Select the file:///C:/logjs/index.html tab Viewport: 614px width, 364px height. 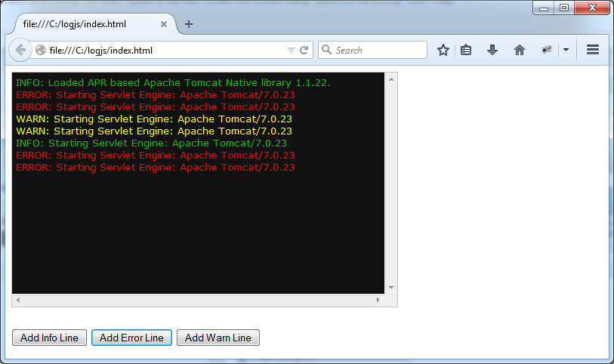click(95, 24)
